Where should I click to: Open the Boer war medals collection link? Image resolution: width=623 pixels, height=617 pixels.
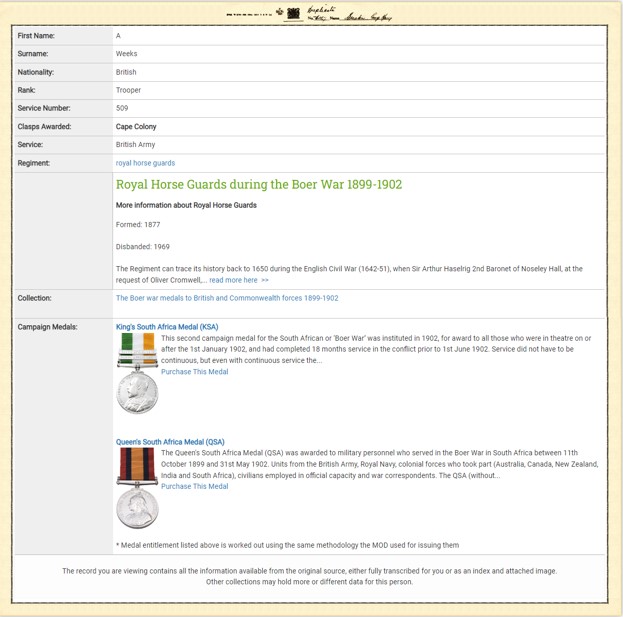click(x=227, y=298)
